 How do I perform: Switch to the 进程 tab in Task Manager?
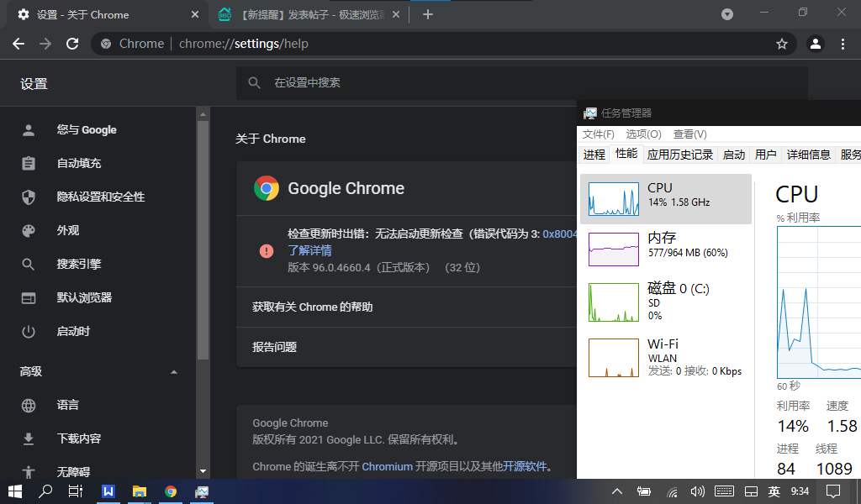point(594,155)
